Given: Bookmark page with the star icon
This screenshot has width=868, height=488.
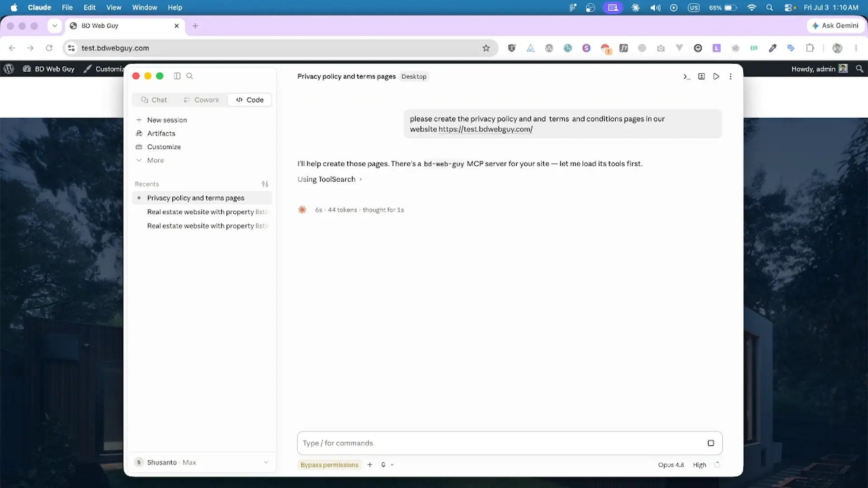Looking at the screenshot, I should (x=486, y=48).
